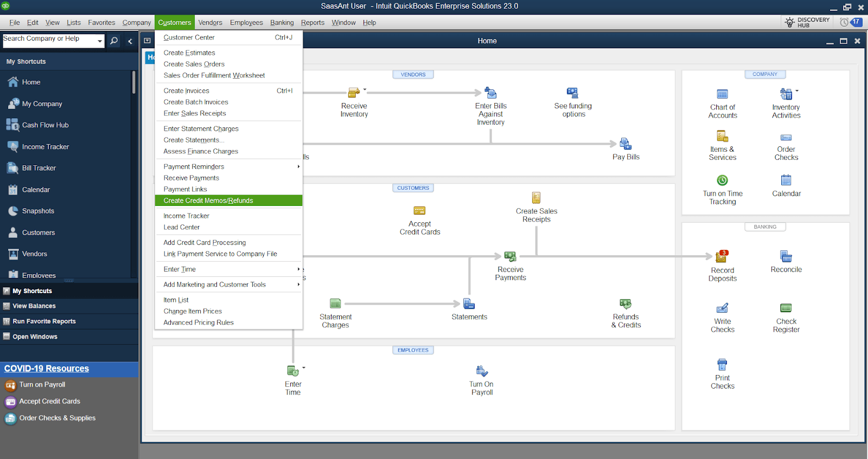Open See funding options icon
This screenshot has width=868, height=459.
(573, 93)
